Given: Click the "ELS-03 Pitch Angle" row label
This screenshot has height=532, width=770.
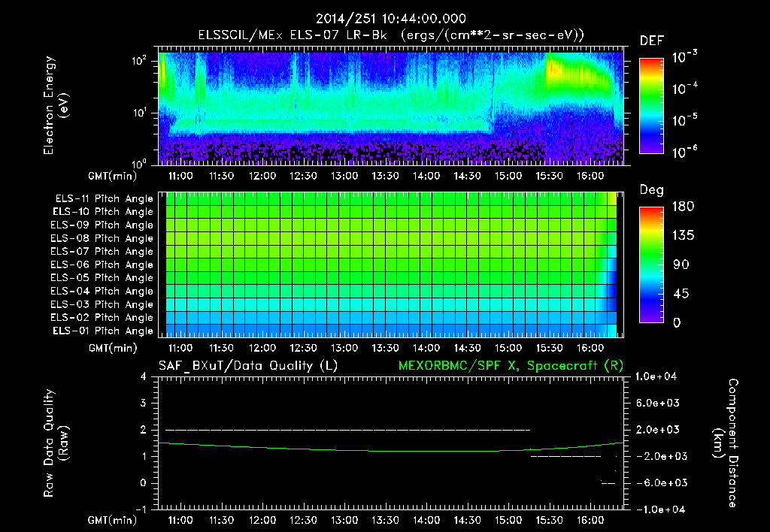Looking at the screenshot, I should 102,304.
